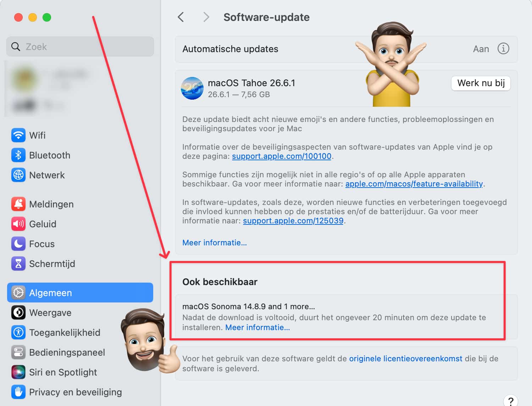Go forward with the right chevron

pos(206,17)
